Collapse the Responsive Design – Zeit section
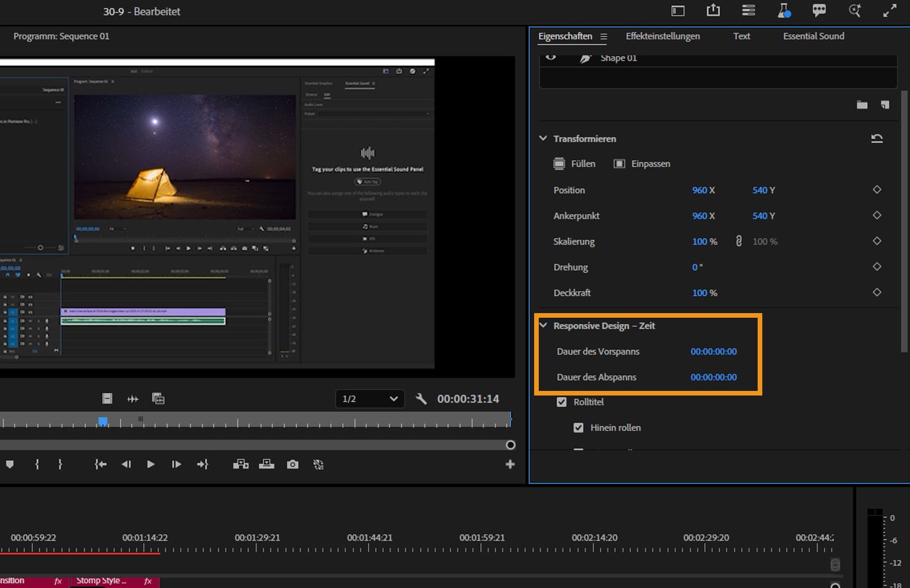910x588 pixels. (543, 326)
